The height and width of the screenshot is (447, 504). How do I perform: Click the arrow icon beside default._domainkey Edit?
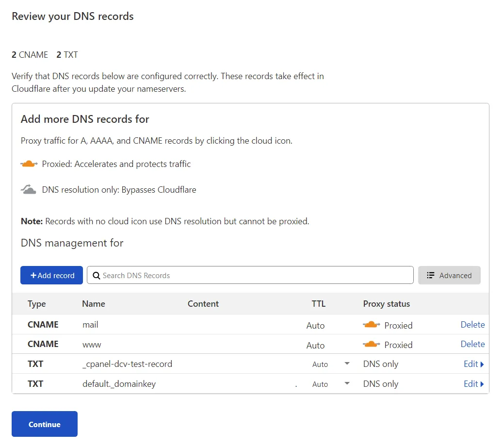482,384
